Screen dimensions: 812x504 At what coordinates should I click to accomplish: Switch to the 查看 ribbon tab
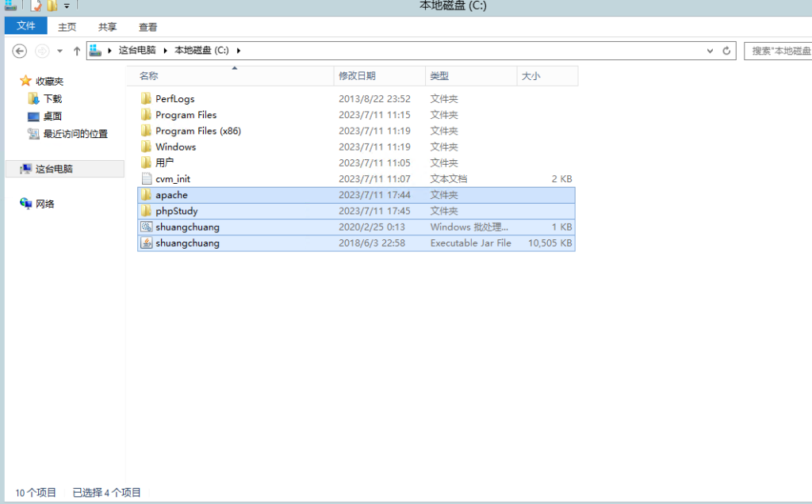point(147,26)
